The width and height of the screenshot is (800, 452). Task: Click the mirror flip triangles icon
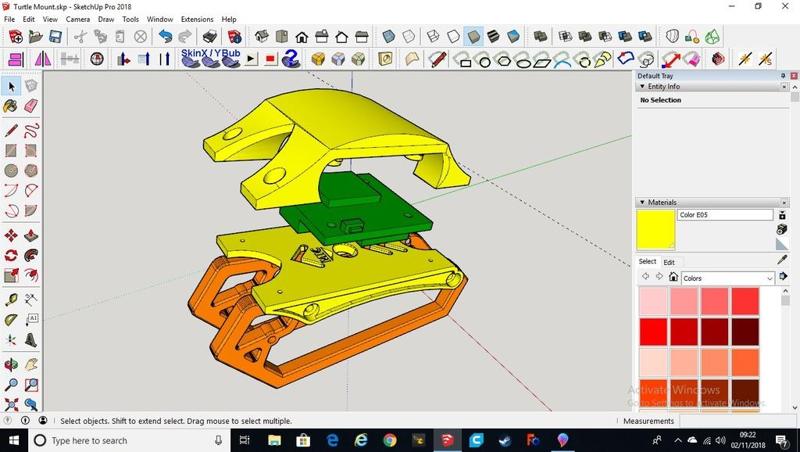pos(43,59)
